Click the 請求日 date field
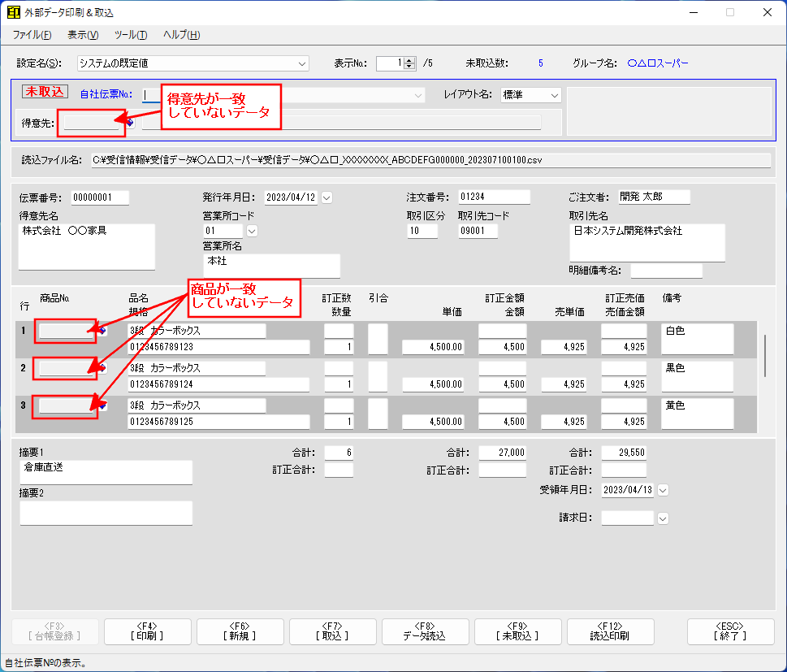 [x=627, y=518]
